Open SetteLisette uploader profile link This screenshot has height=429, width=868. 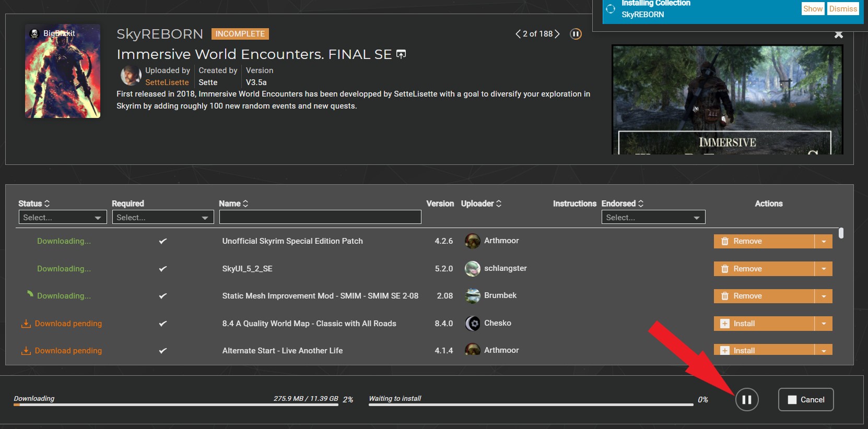(167, 82)
